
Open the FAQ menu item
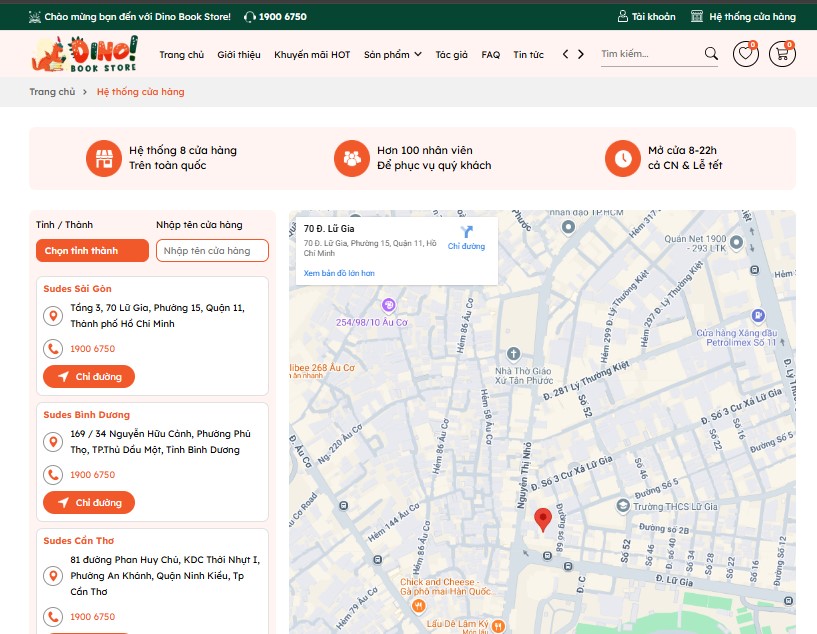click(490, 55)
